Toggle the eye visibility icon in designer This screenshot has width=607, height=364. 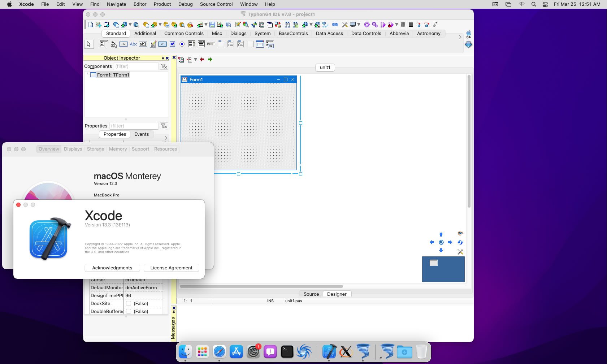tap(460, 233)
